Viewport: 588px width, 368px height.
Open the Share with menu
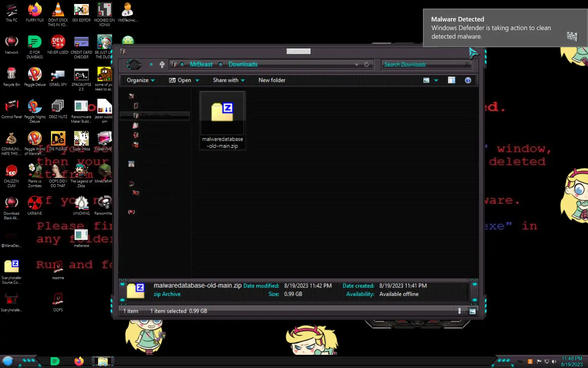tap(229, 80)
